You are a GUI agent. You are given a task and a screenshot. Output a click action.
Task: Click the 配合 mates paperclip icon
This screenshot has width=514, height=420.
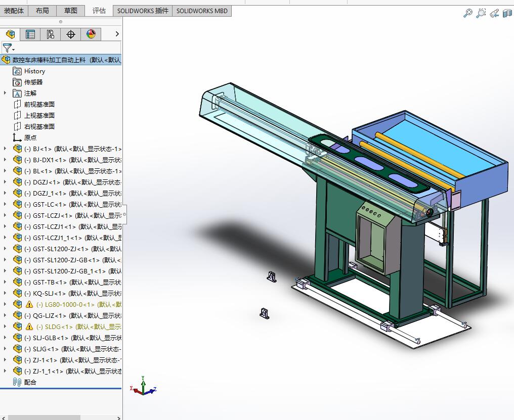[x=17, y=382]
